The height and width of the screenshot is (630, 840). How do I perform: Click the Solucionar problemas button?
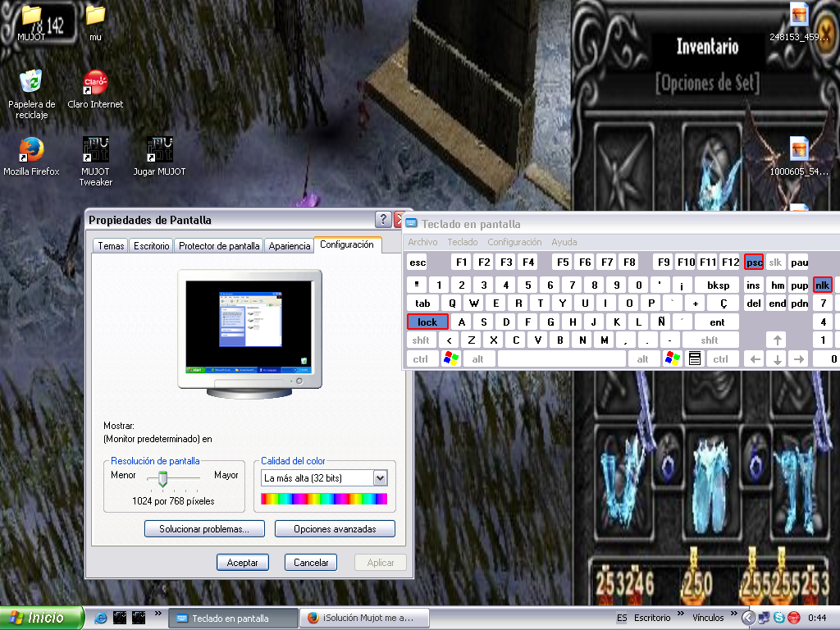click(x=204, y=529)
